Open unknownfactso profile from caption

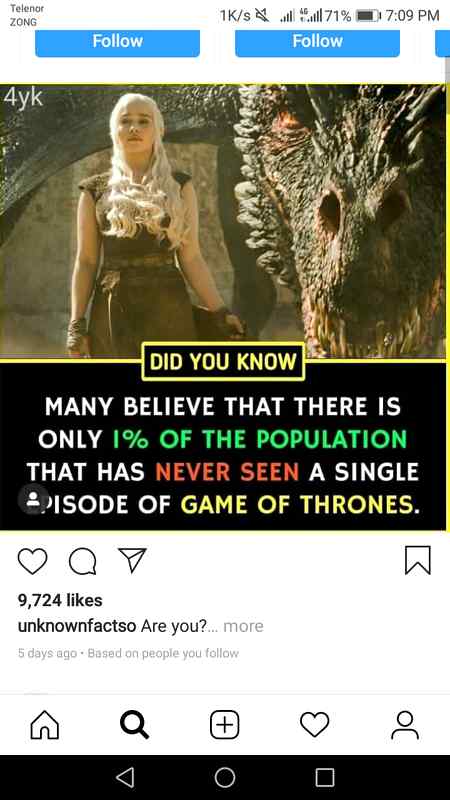pyautogui.click(x=77, y=626)
